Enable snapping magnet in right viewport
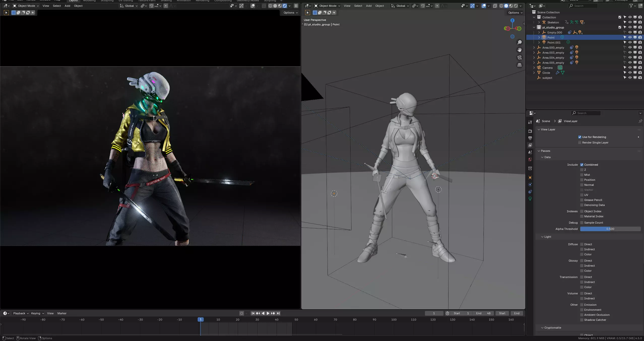The image size is (644, 341). (423, 6)
